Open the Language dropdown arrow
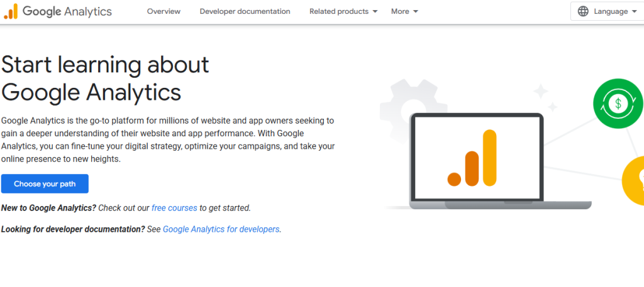This screenshot has height=287, width=644. point(635,11)
